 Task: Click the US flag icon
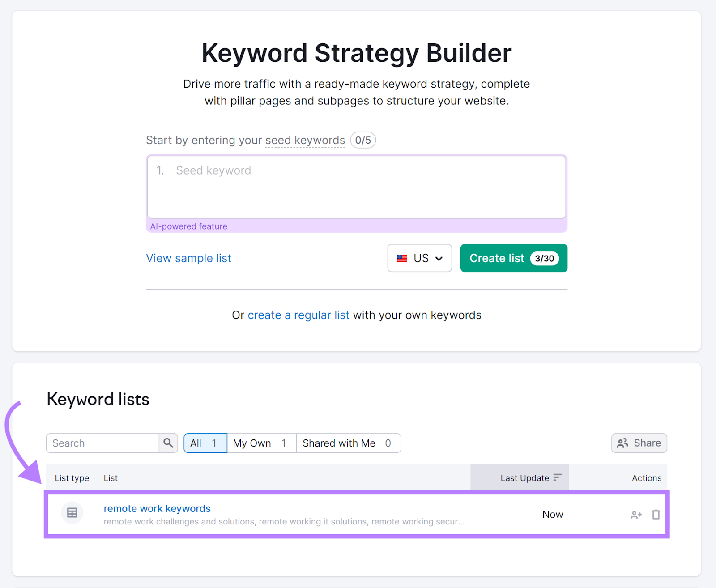(402, 258)
